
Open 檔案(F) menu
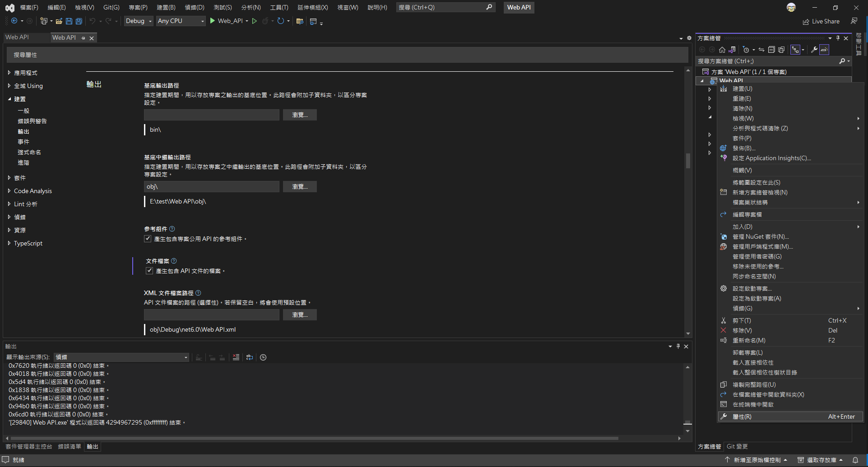[29, 7]
